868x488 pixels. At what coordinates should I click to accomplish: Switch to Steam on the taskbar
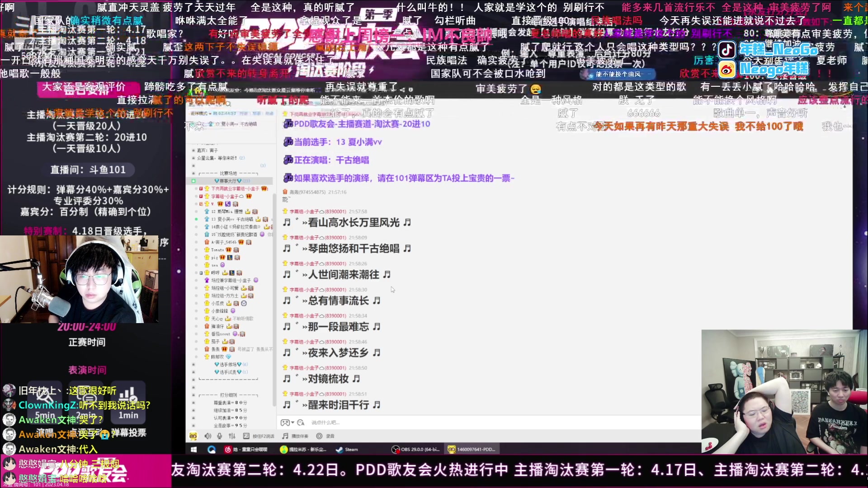point(347,449)
